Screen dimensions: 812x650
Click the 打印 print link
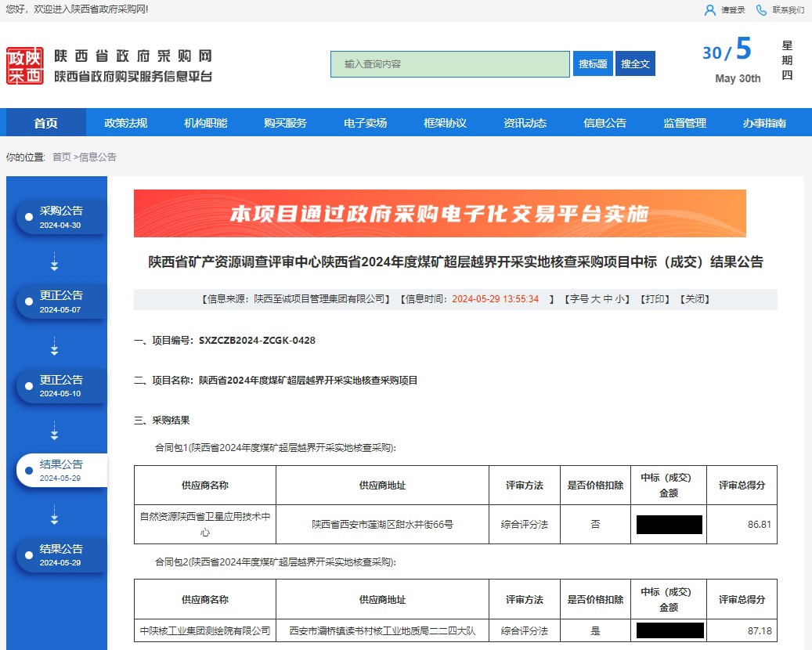click(655, 299)
